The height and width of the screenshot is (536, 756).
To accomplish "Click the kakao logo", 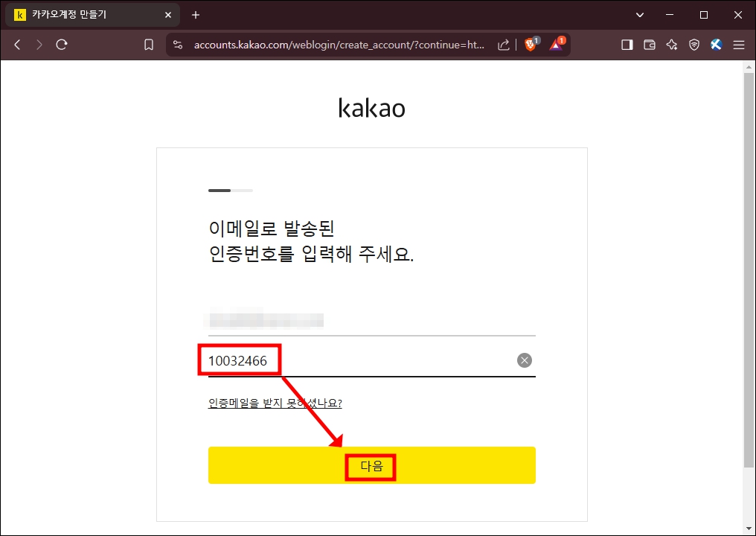I will tap(372, 108).
